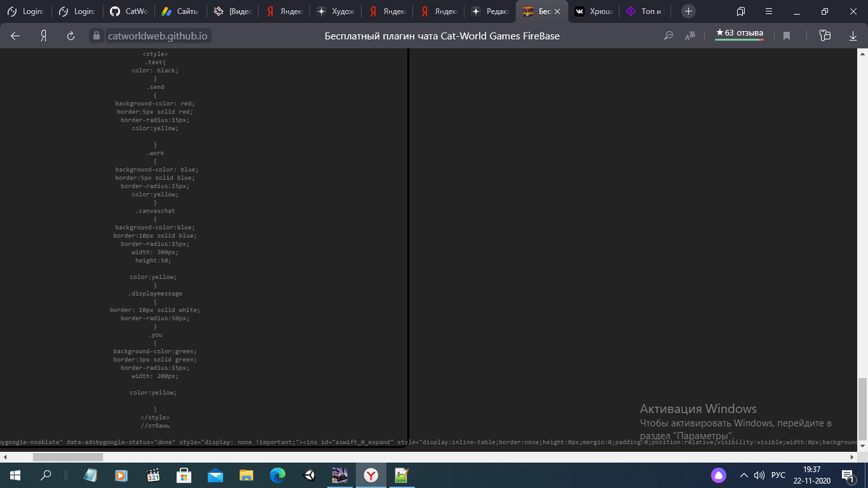Switch to the 'Топ и' tab
Viewport: 868px width, 488px height.
(645, 12)
